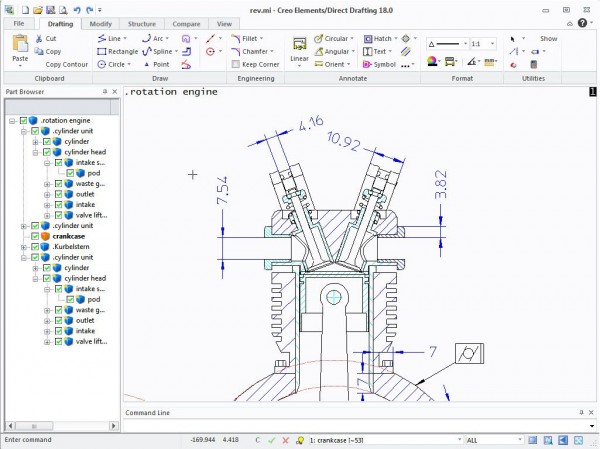Toggle the .Kurbelstern visibility checkbox
600x449 pixels.
pyautogui.click(x=35, y=247)
